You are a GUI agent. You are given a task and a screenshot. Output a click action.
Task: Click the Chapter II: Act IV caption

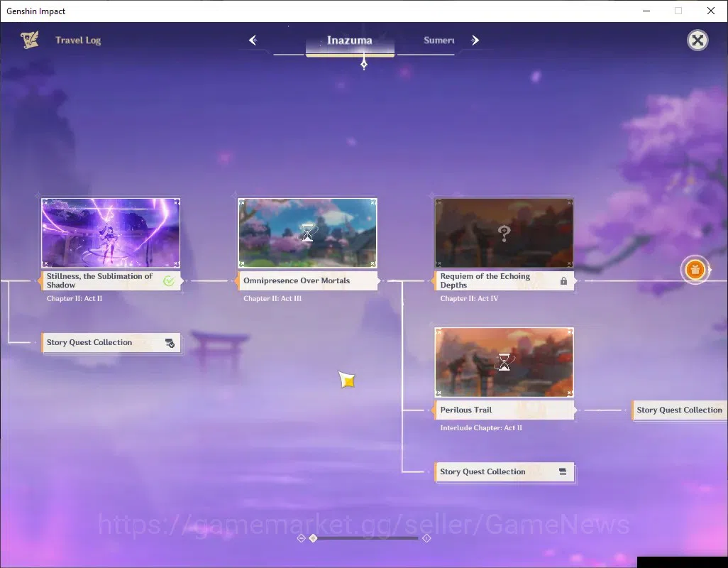[x=469, y=299]
